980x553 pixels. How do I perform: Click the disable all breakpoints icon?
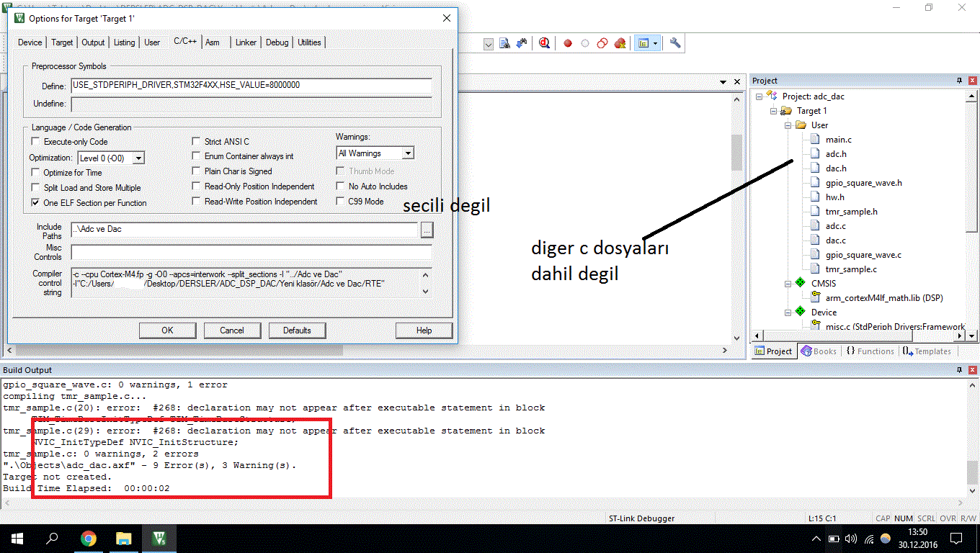pos(602,43)
